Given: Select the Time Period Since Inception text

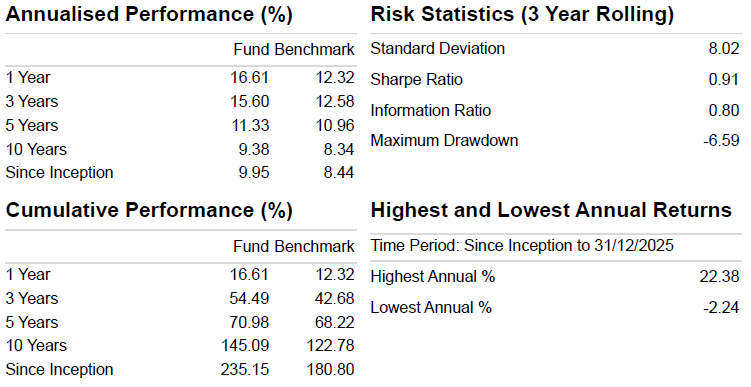Looking at the screenshot, I should point(522,245).
